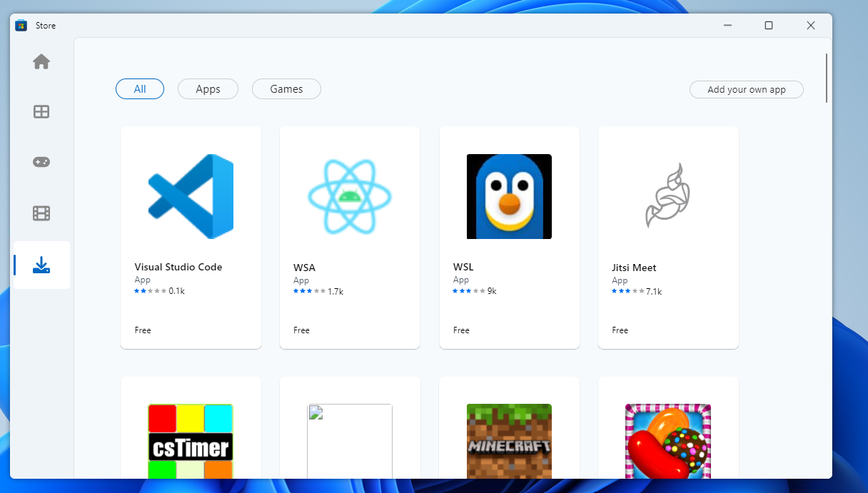Image resolution: width=868 pixels, height=493 pixels.
Task: Select the All filter pill
Action: 140,89
